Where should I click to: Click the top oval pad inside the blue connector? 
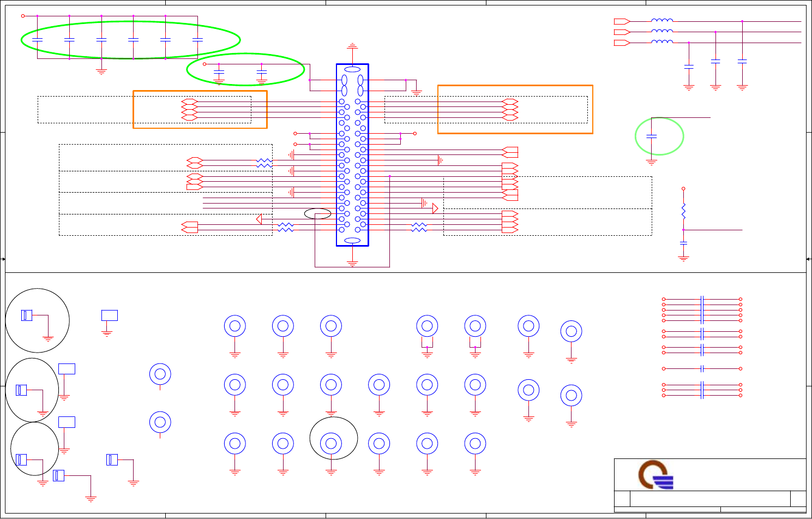353,69
